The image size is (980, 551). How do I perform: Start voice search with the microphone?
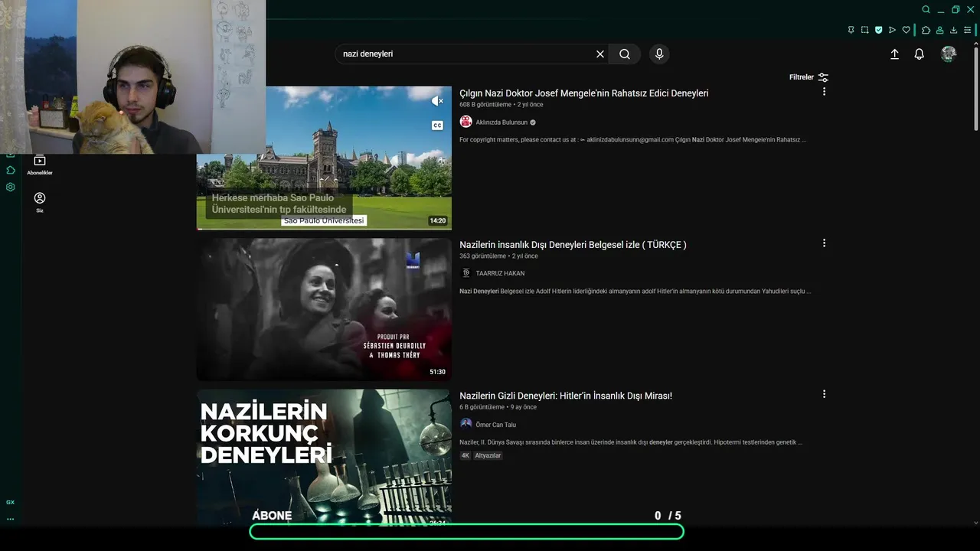(x=659, y=54)
